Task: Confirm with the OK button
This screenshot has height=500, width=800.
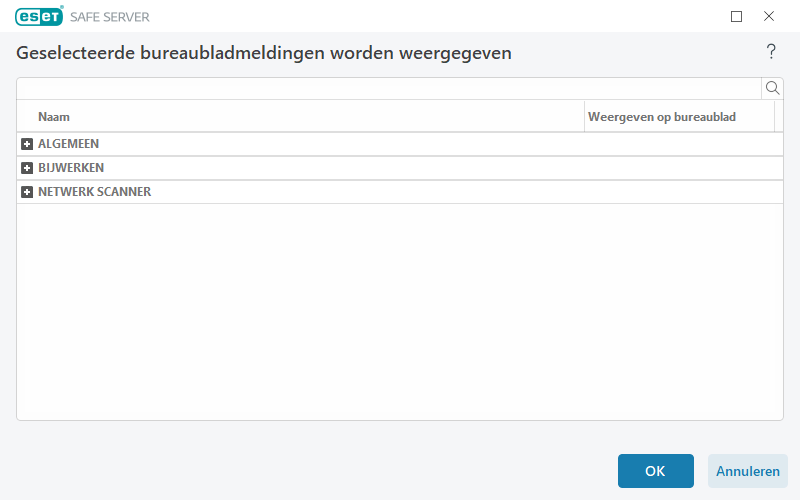Action: [x=656, y=471]
